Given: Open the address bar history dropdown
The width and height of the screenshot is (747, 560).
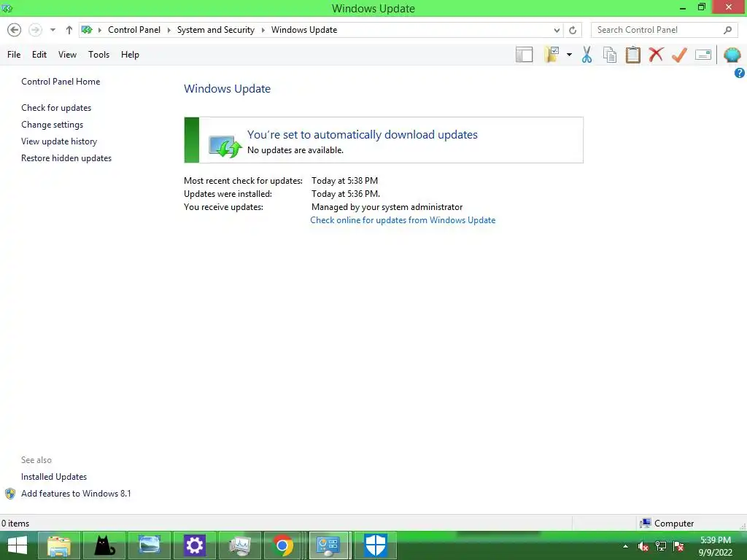Looking at the screenshot, I should click(557, 30).
